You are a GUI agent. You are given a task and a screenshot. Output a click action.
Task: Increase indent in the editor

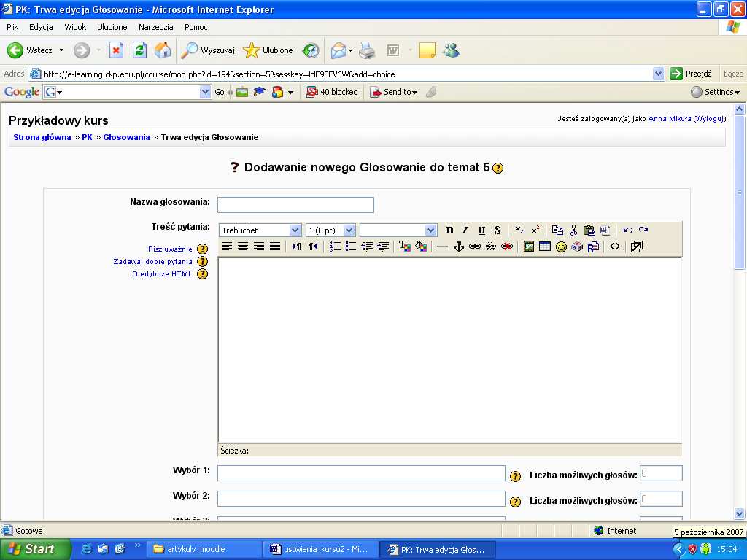[383, 246]
